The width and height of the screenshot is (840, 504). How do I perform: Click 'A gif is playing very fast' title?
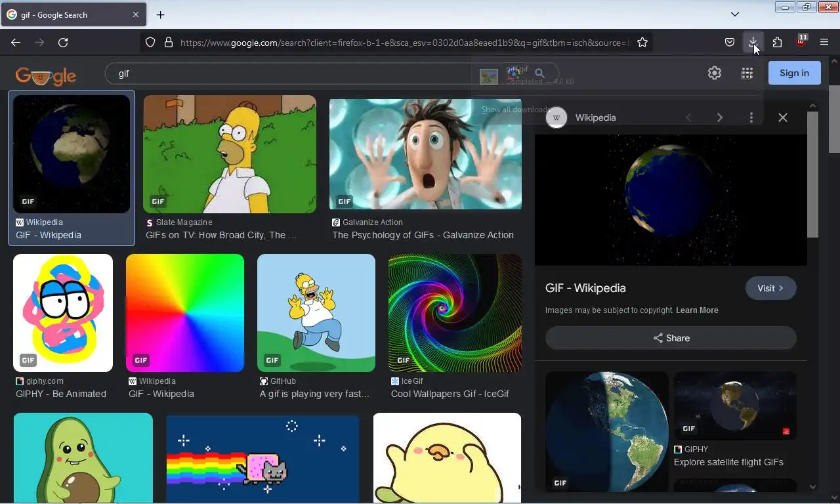pyautogui.click(x=314, y=394)
